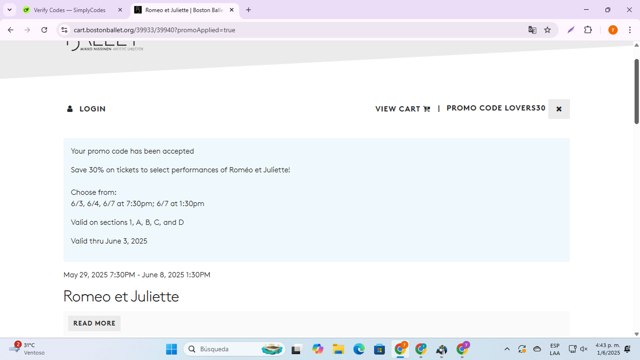The height and width of the screenshot is (360, 640).
Task: Click the scrollbar down arrow
Action: pos(636,334)
